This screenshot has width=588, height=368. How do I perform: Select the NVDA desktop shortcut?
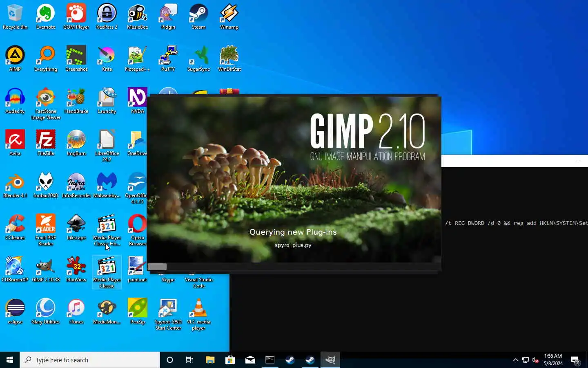138,101
